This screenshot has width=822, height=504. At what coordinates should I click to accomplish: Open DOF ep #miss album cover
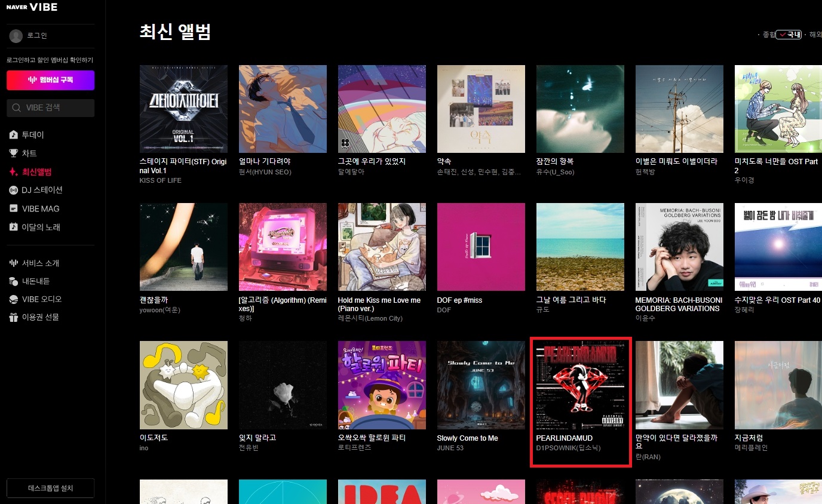click(x=481, y=247)
